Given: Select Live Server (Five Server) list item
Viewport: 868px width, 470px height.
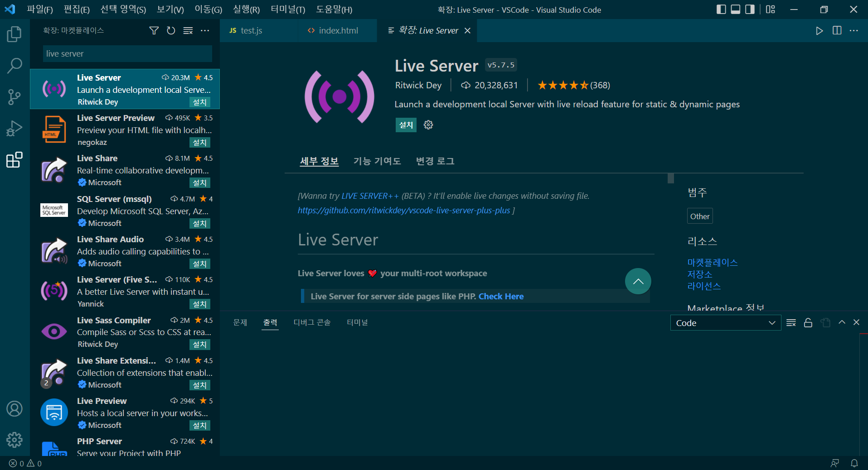Looking at the screenshot, I should pyautogui.click(x=125, y=292).
